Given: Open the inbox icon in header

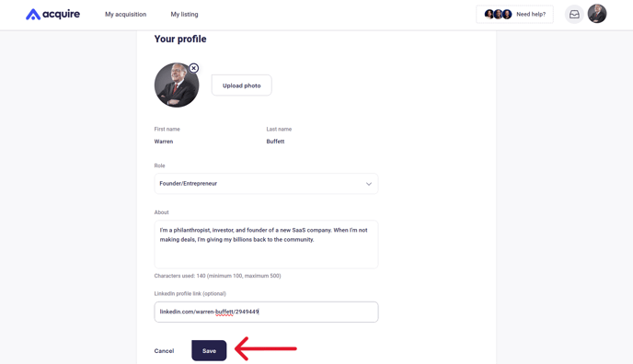Looking at the screenshot, I should pos(574,15).
